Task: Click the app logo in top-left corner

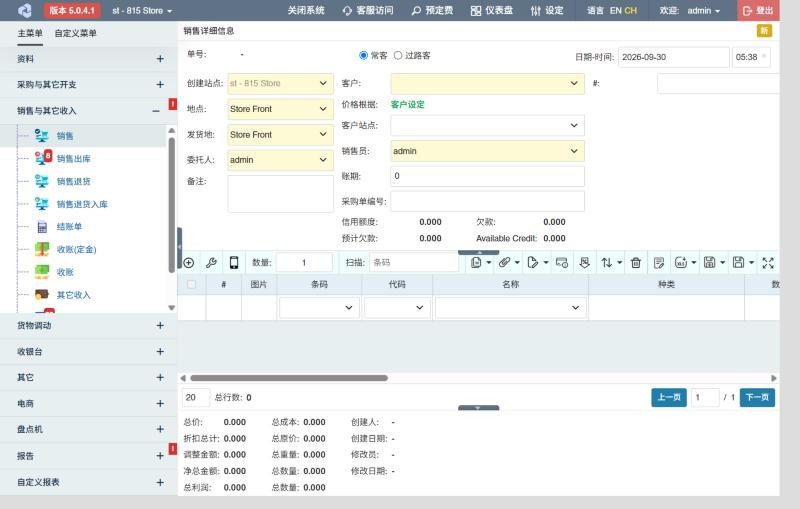Action: pos(24,10)
